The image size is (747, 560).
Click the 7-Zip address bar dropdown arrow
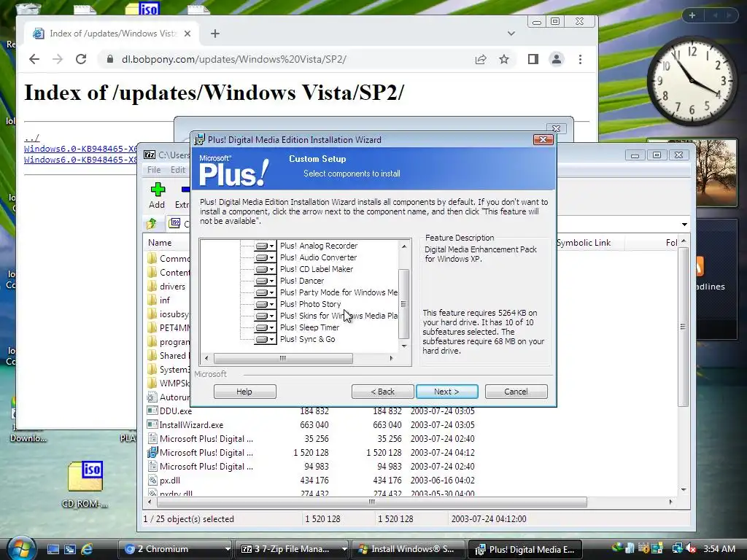684,224
